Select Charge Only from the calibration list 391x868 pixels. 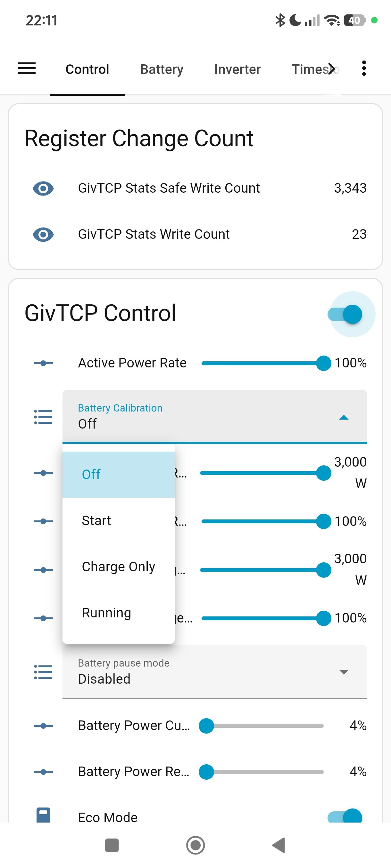pyautogui.click(x=118, y=567)
